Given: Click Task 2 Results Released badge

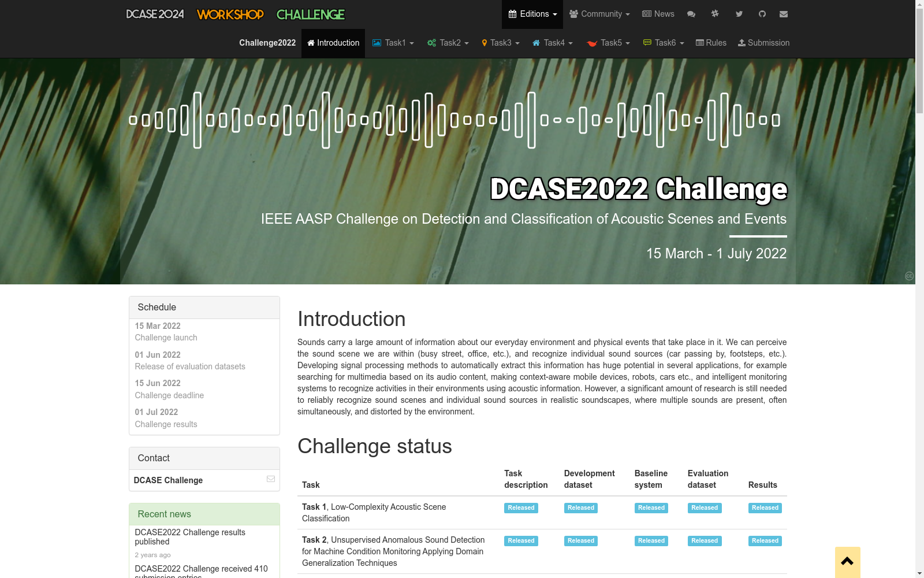Looking at the screenshot, I should 765,541.
